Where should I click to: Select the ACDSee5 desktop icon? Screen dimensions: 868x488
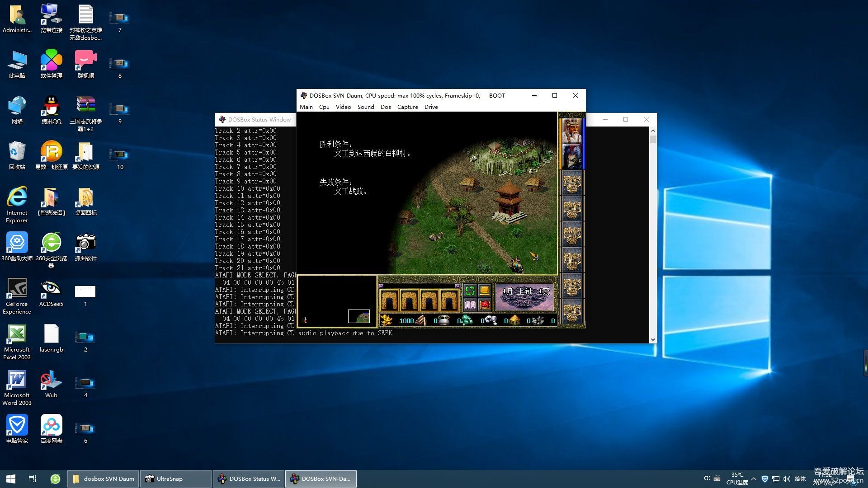click(x=51, y=292)
